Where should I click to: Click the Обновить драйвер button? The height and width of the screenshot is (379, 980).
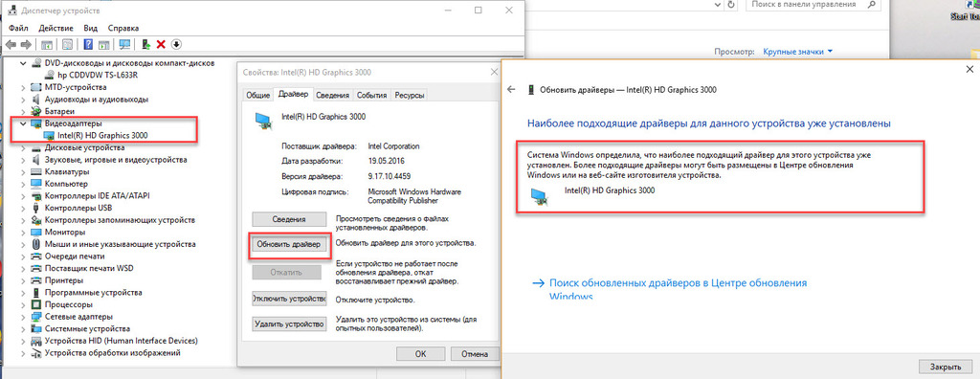click(289, 245)
